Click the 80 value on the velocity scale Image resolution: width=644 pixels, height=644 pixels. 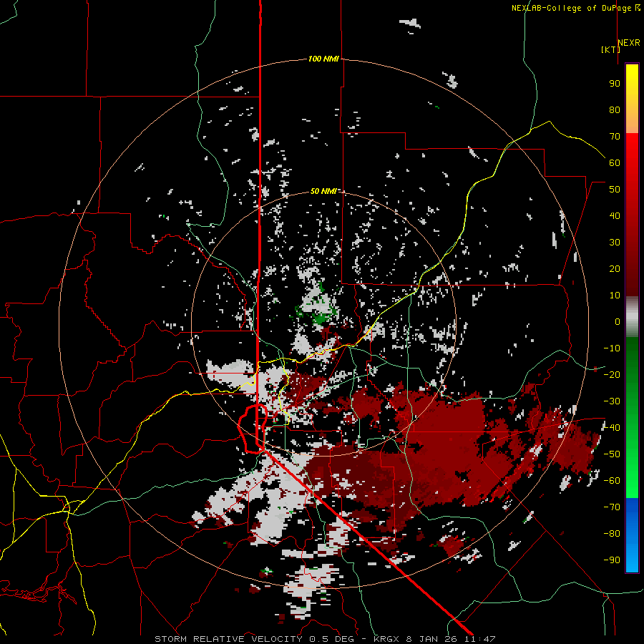(615, 109)
